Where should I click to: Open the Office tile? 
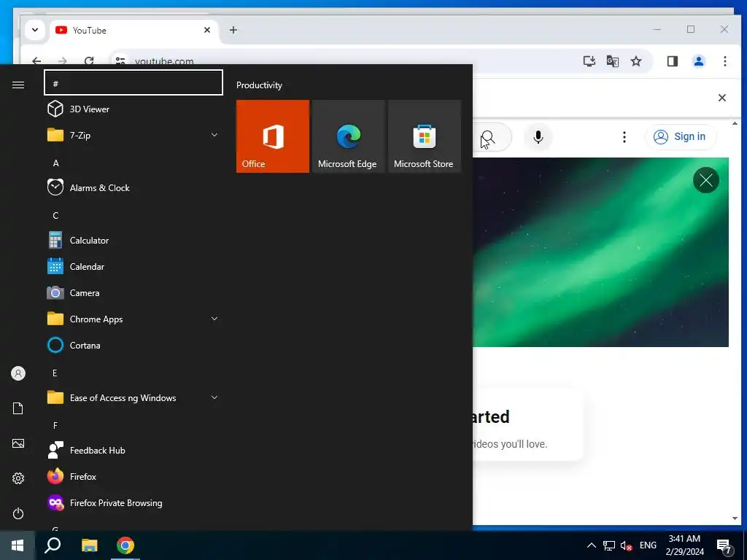click(x=273, y=136)
